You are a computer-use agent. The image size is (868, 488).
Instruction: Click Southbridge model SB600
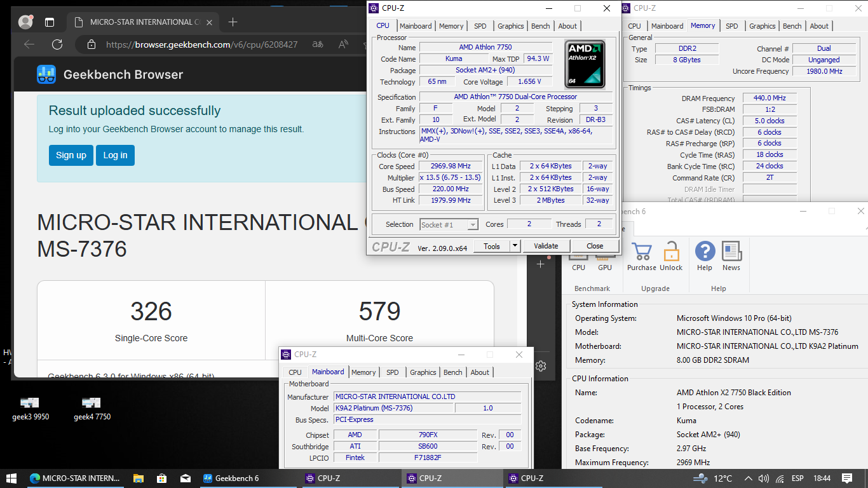click(428, 447)
